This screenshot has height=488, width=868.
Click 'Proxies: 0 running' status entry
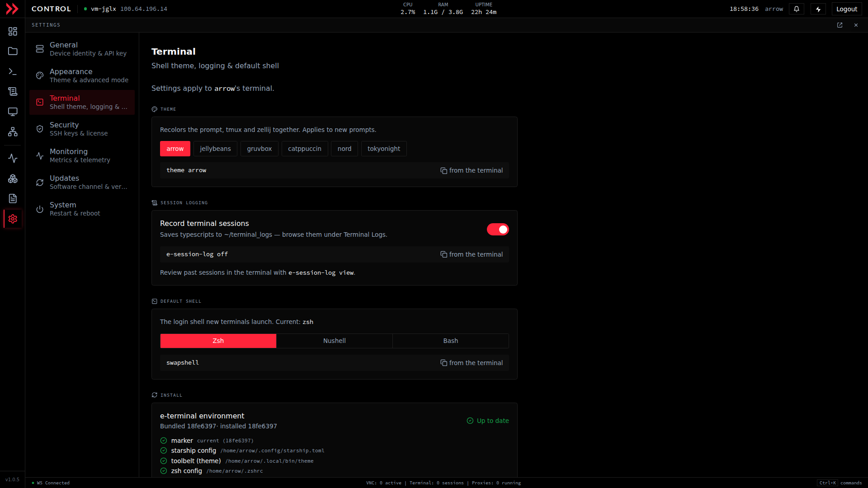496,483
